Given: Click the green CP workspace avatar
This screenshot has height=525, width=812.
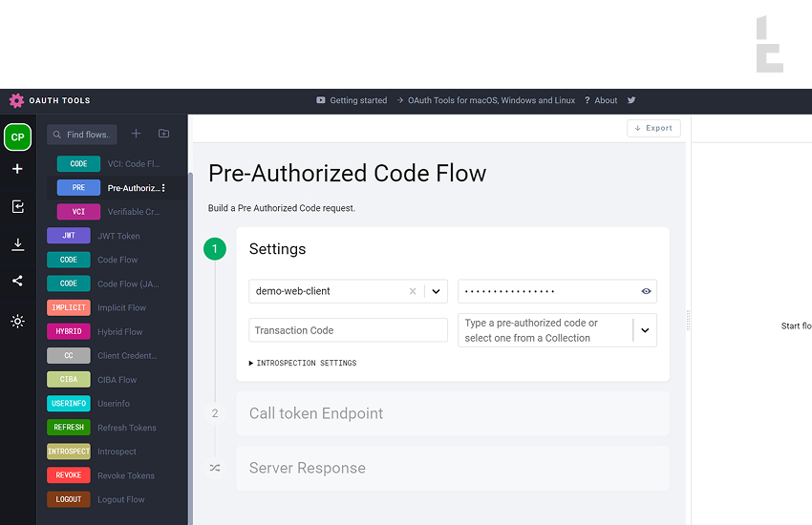Looking at the screenshot, I should pyautogui.click(x=17, y=137).
